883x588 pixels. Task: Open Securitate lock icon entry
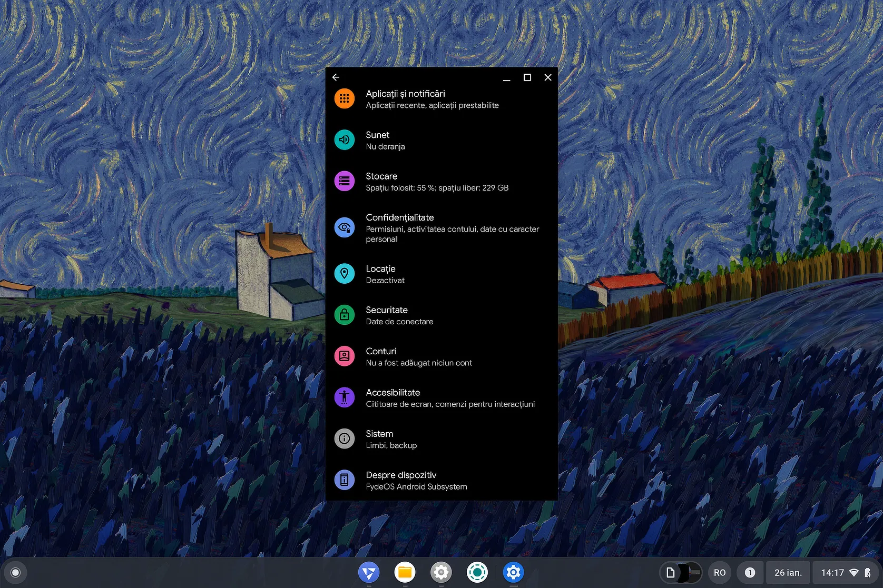345,315
